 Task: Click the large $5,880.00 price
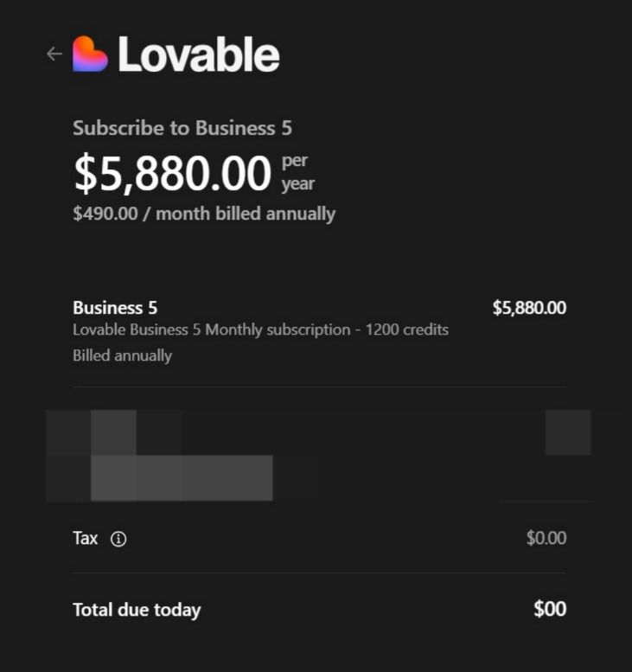(172, 173)
